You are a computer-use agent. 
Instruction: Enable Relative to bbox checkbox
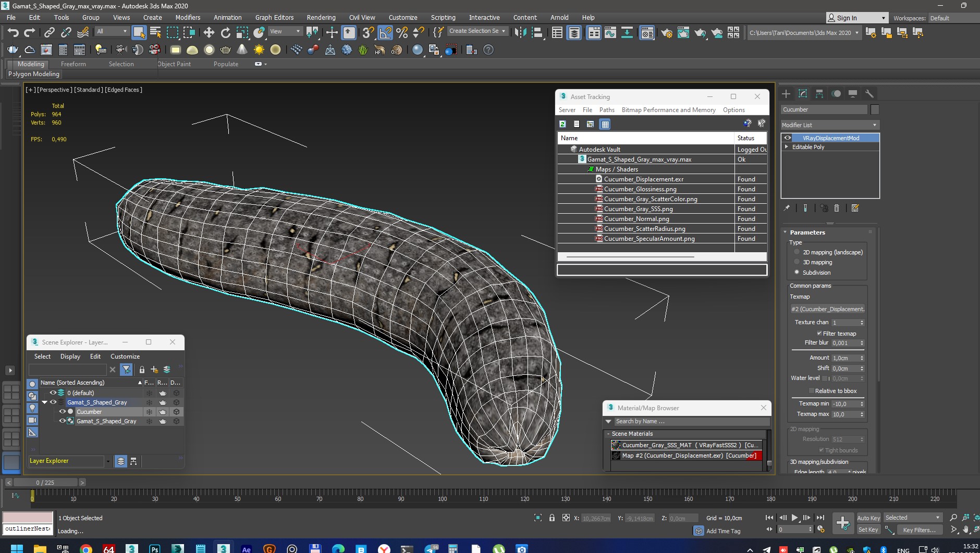tap(811, 391)
